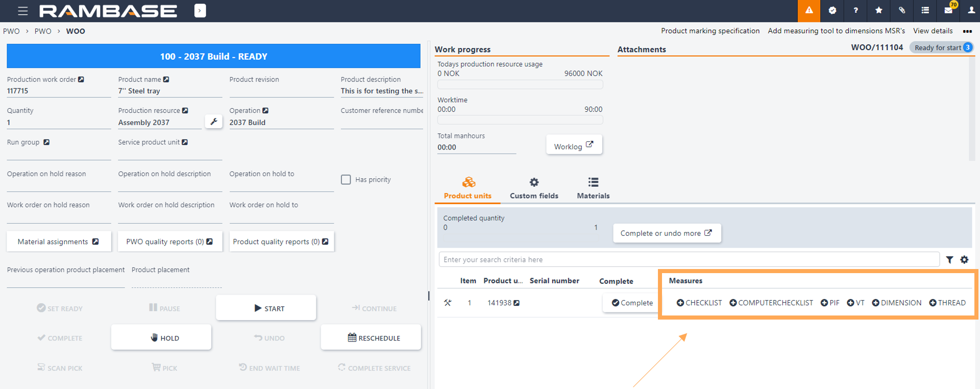Open favorites star icon in header
This screenshot has height=389, width=980.
click(878, 11)
